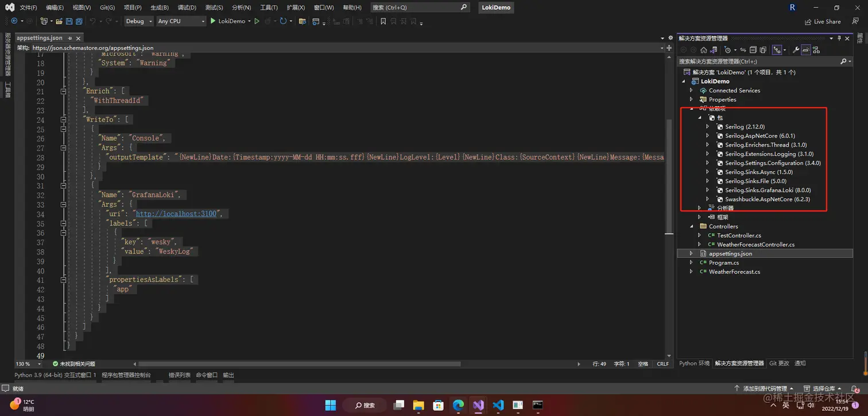Expand the Controllers folder's TestController.cs node

(x=699, y=235)
